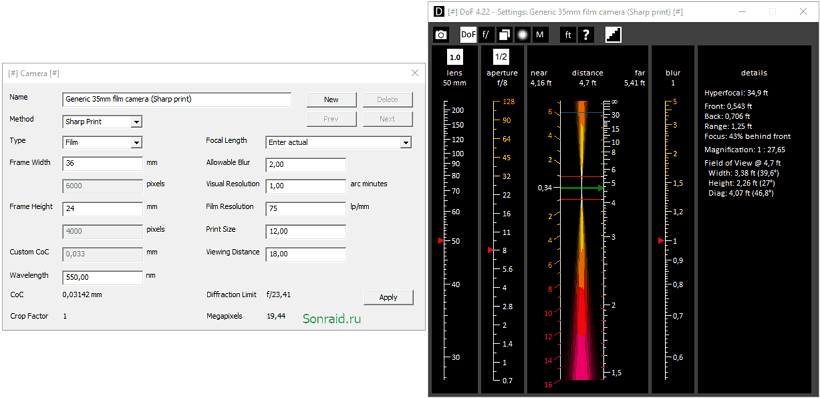Click the near distance value 4,16 ft
The image size is (820, 398).
point(540,83)
